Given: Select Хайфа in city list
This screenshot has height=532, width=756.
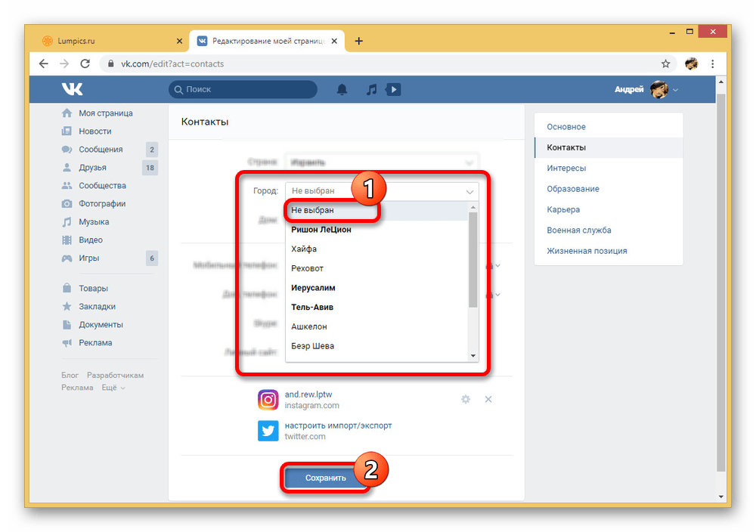Looking at the screenshot, I should point(376,249).
